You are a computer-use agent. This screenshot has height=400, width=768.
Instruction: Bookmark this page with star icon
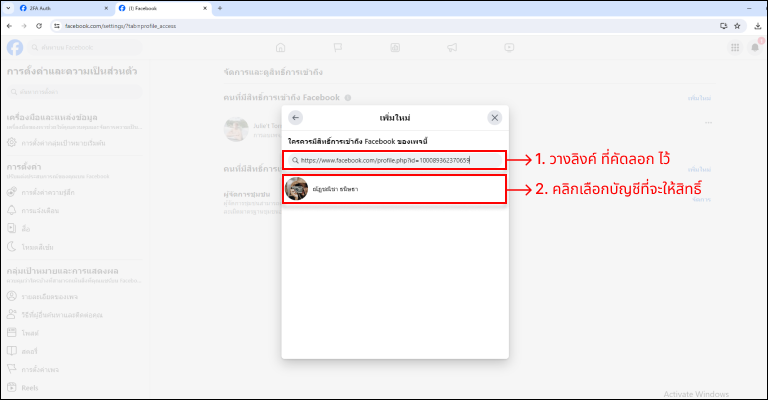click(737, 26)
